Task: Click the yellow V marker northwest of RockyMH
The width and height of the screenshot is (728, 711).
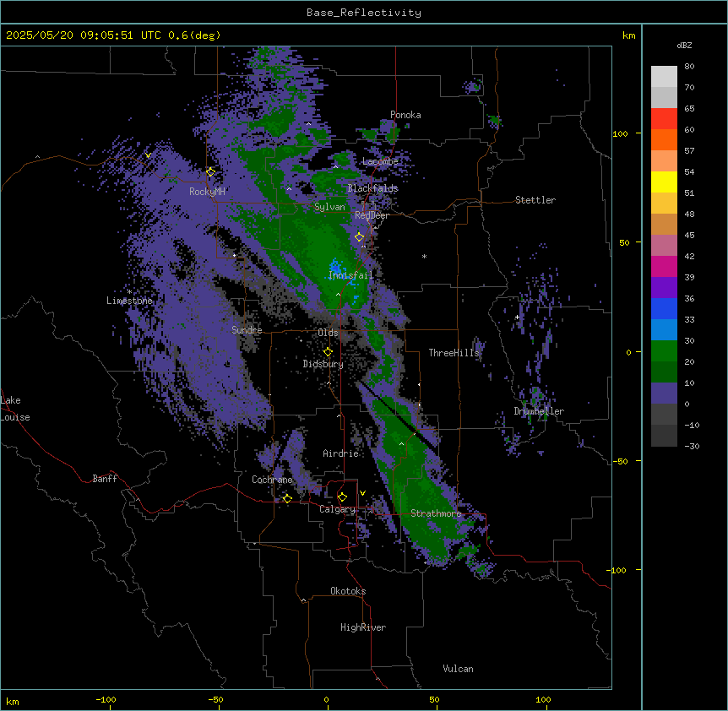Action: [148, 155]
